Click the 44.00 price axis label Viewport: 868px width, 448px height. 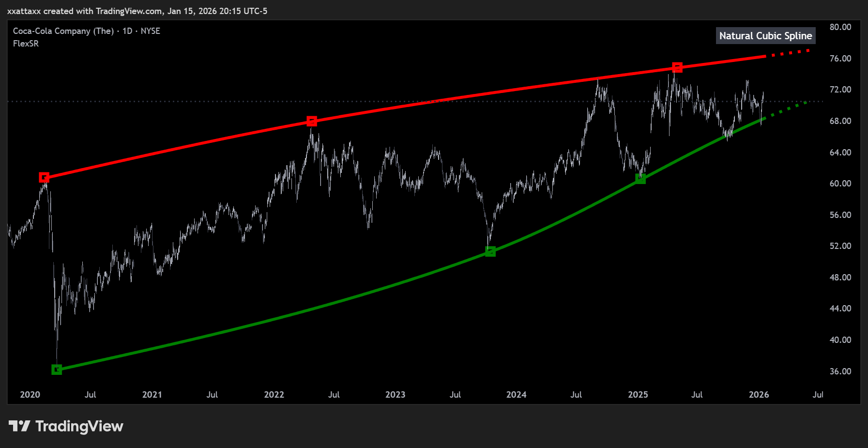[x=840, y=309]
